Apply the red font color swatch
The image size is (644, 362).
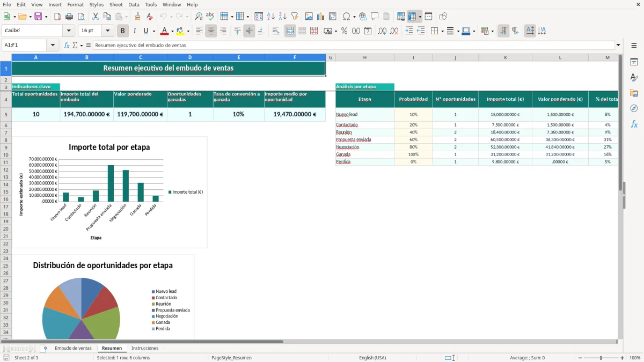(165, 31)
